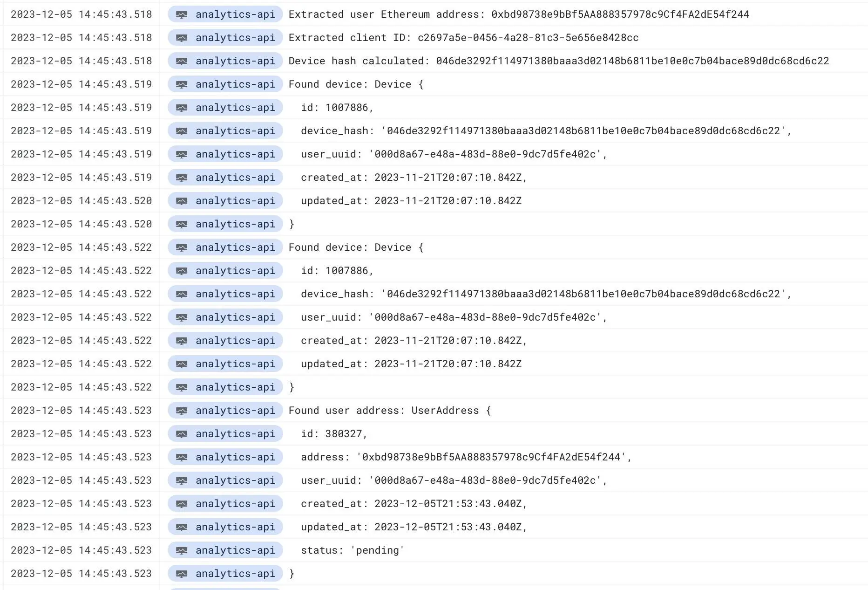Click closing brace message at 14:45:43.523

[x=292, y=574]
